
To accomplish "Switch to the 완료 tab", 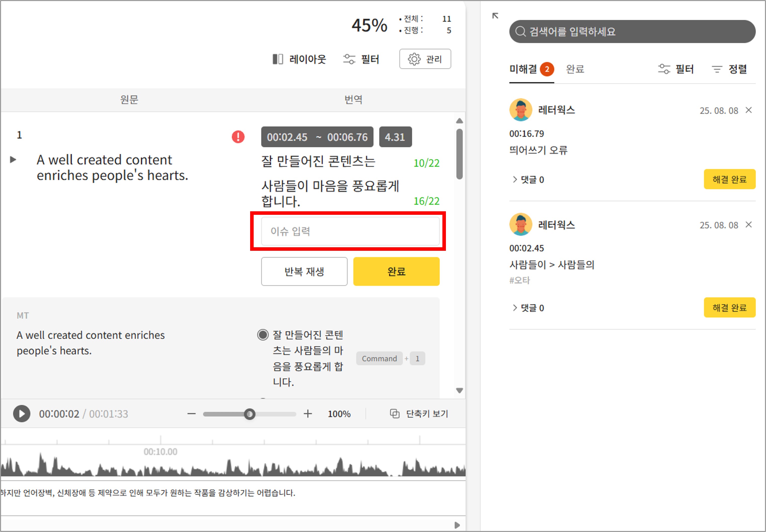I will point(575,69).
